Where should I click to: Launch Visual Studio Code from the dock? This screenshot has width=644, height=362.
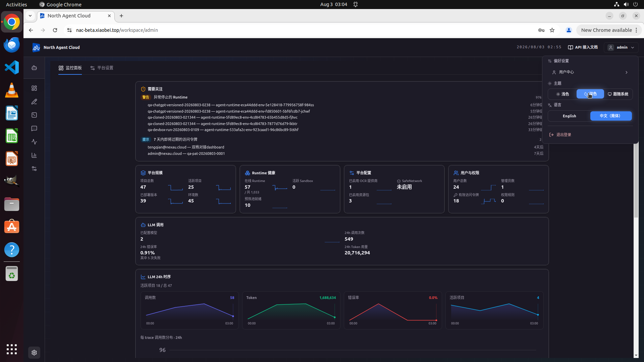tap(12, 67)
